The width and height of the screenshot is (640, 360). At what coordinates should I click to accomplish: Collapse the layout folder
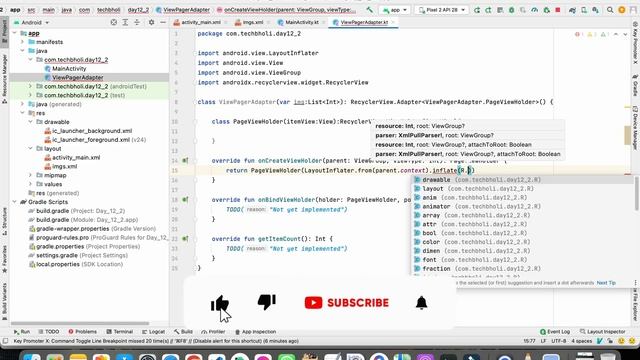point(30,149)
